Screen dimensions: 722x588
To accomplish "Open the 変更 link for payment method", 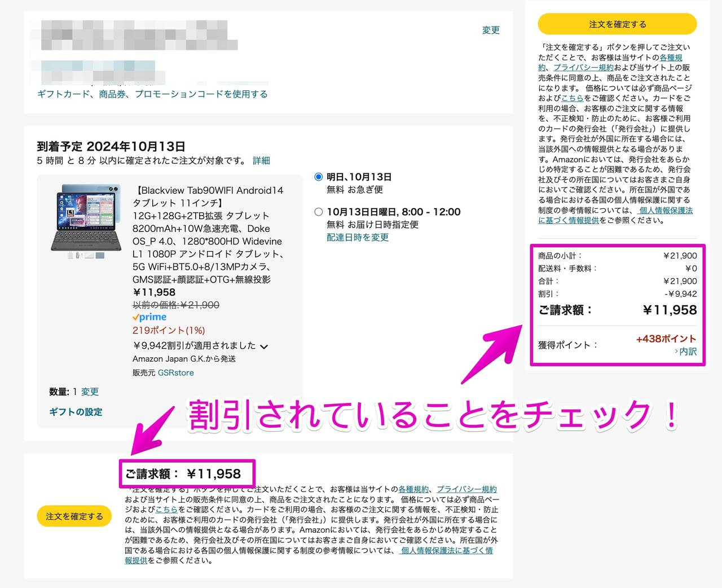I will click(x=490, y=30).
